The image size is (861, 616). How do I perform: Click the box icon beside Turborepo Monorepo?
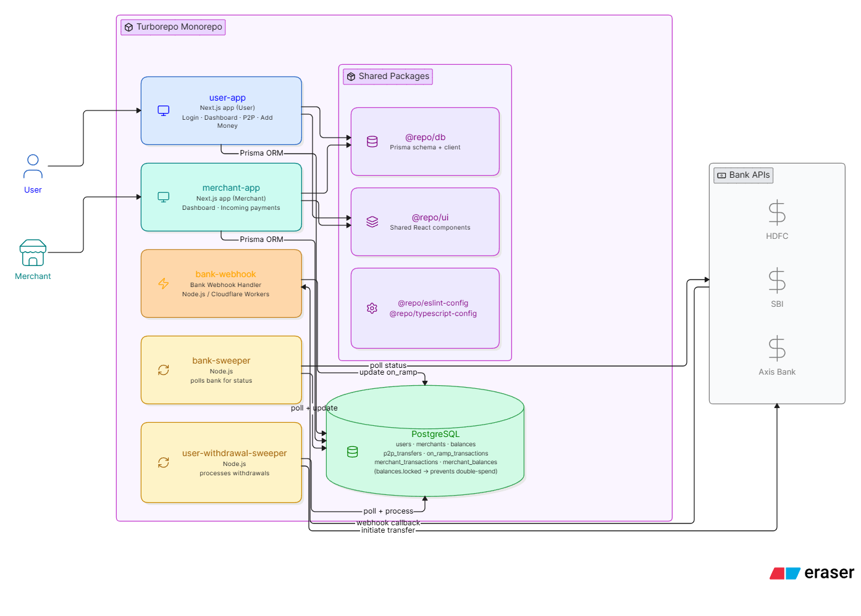128,27
